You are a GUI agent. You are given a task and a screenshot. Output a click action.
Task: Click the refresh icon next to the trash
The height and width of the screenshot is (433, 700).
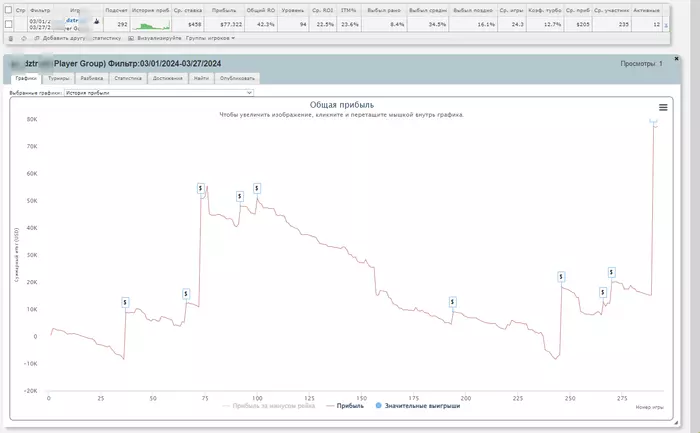[24, 38]
